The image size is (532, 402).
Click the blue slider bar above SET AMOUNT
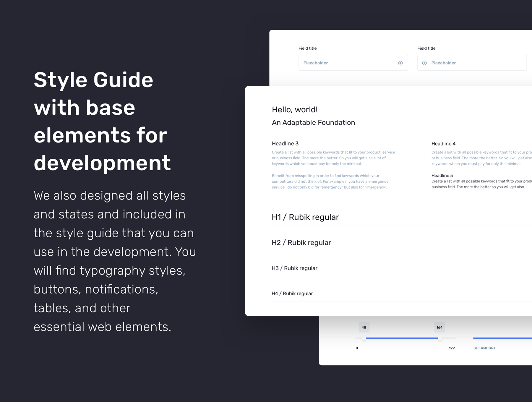click(x=502, y=338)
